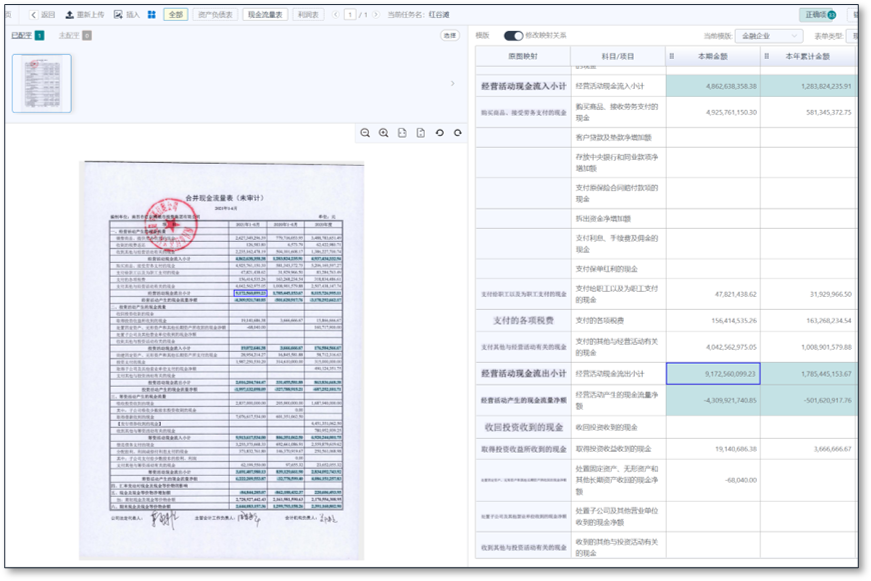Go back using 返回 arrow
Viewport: 871px width, 581px height.
33,15
